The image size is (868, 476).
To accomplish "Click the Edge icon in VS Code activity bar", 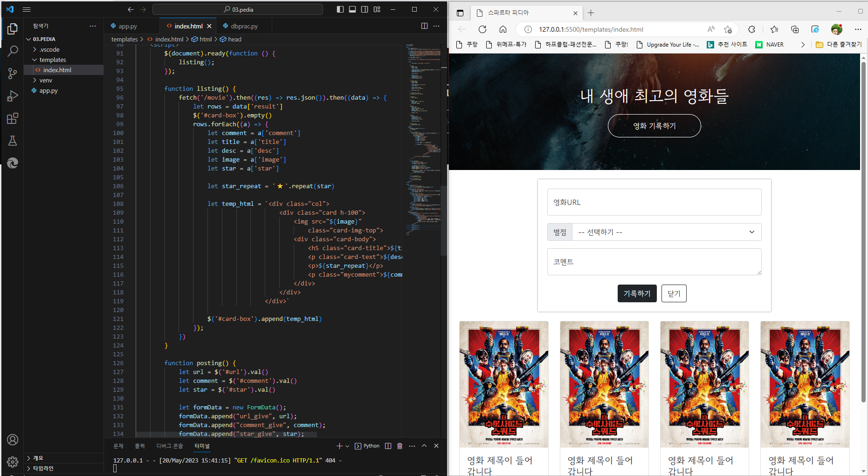I will (13, 163).
